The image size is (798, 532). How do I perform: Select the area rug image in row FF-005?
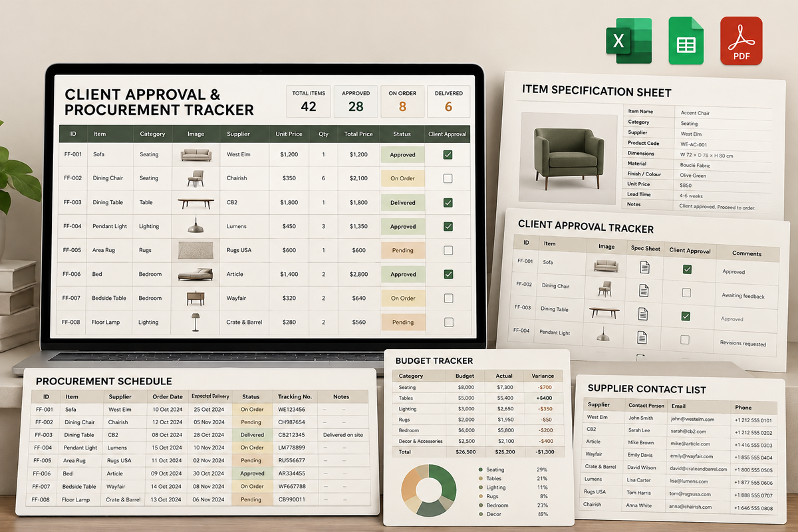pyautogui.click(x=196, y=250)
